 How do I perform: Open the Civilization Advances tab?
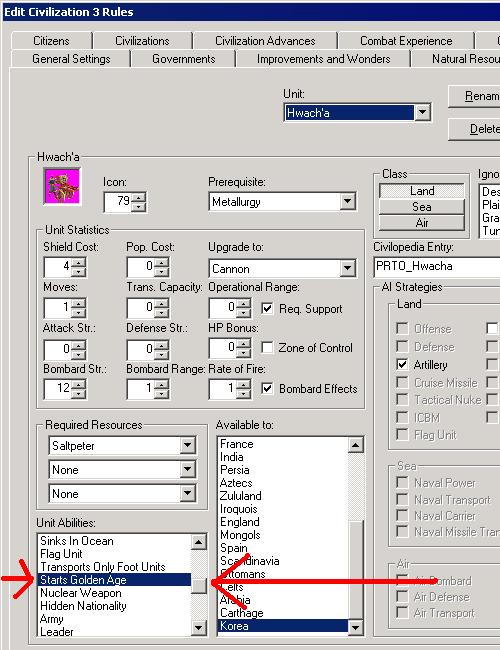(265, 41)
